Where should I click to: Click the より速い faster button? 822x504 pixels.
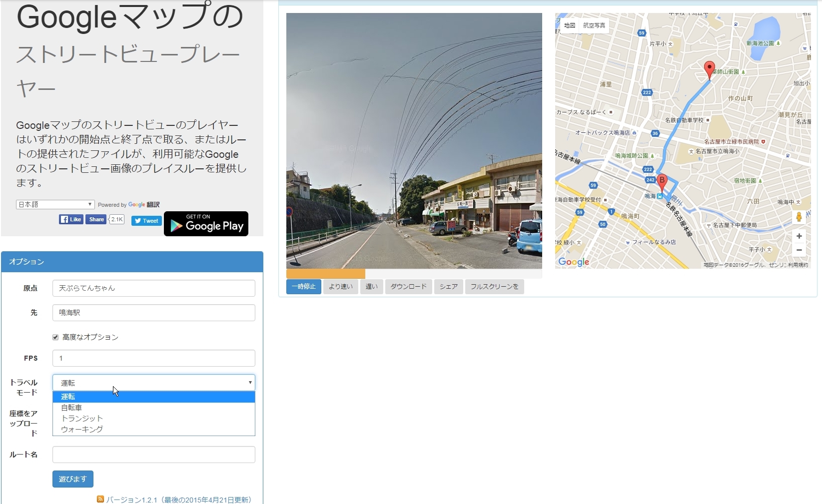(x=341, y=287)
